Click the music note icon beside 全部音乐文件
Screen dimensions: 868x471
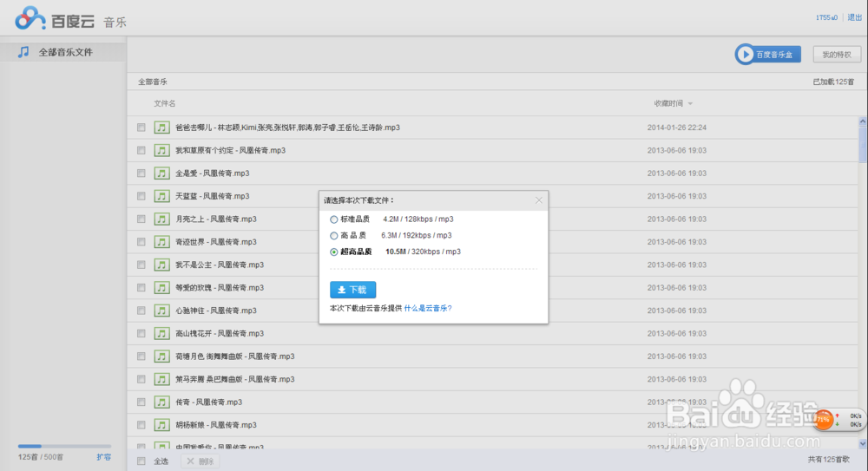point(23,52)
